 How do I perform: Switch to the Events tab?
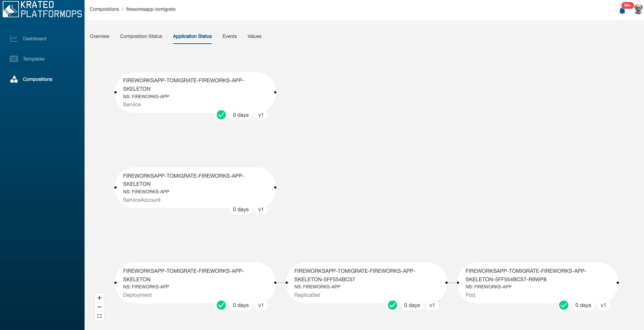click(x=230, y=36)
